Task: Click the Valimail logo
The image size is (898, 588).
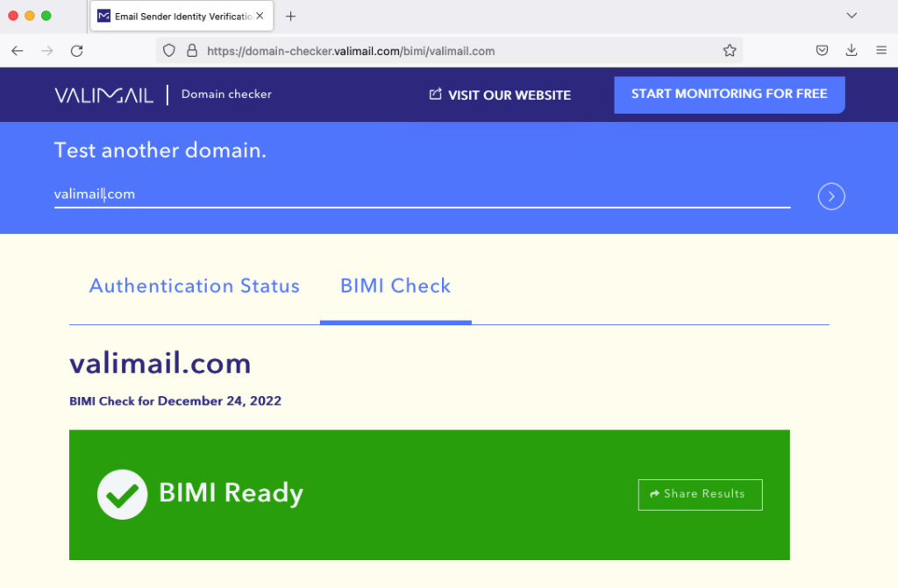Action: [x=103, y=95]
